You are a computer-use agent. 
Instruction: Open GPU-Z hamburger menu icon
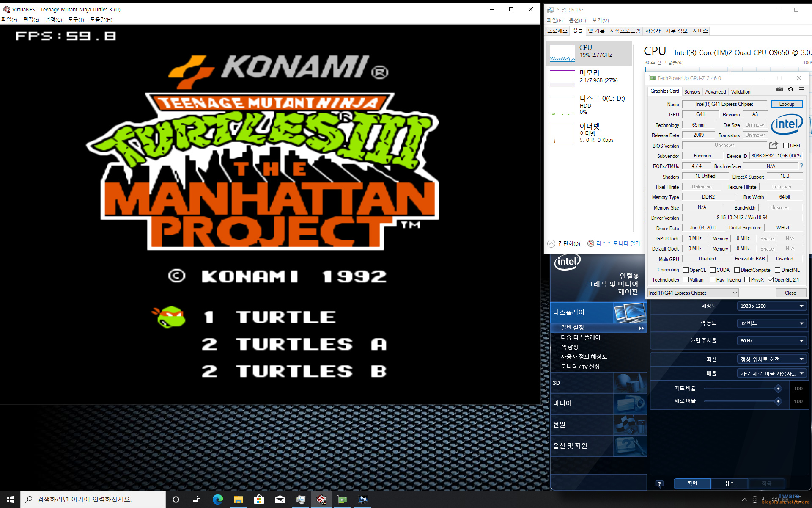801,89
